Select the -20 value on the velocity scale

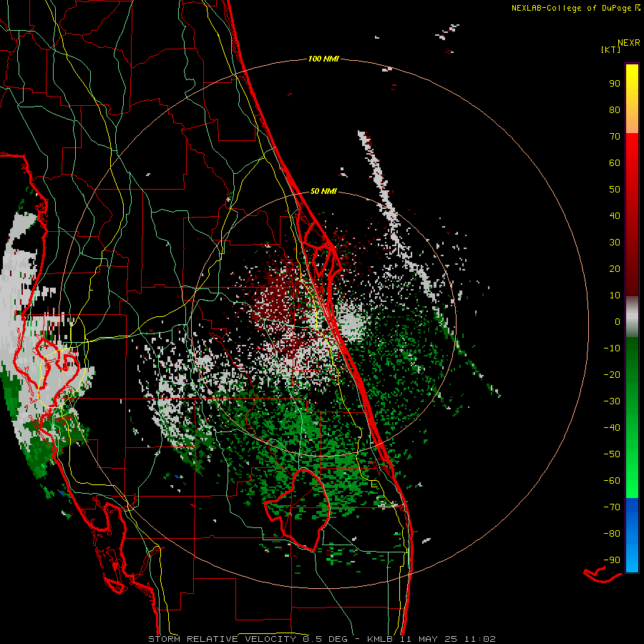point(612,375)
